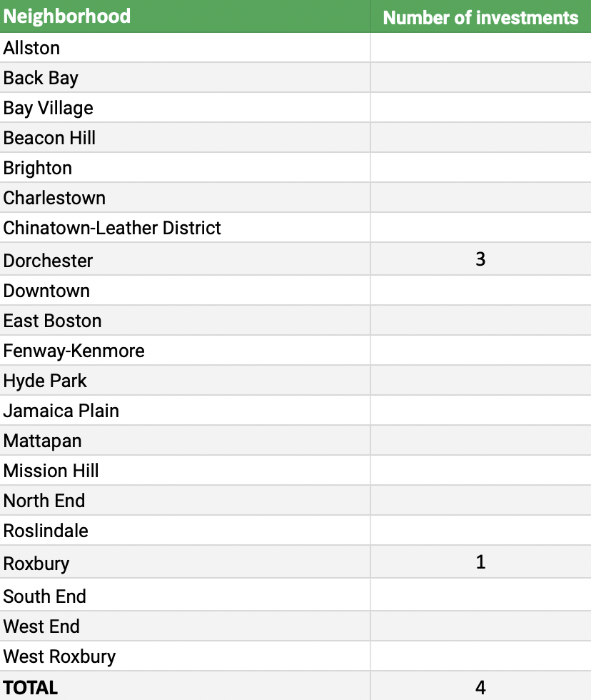Select the Allston cell

32,48
